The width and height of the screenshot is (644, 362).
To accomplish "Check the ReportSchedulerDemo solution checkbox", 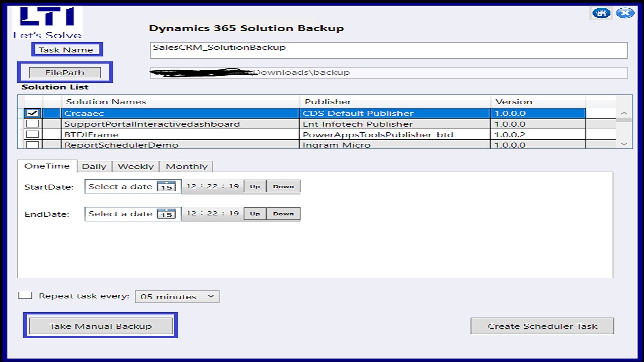I will point(33,145).
